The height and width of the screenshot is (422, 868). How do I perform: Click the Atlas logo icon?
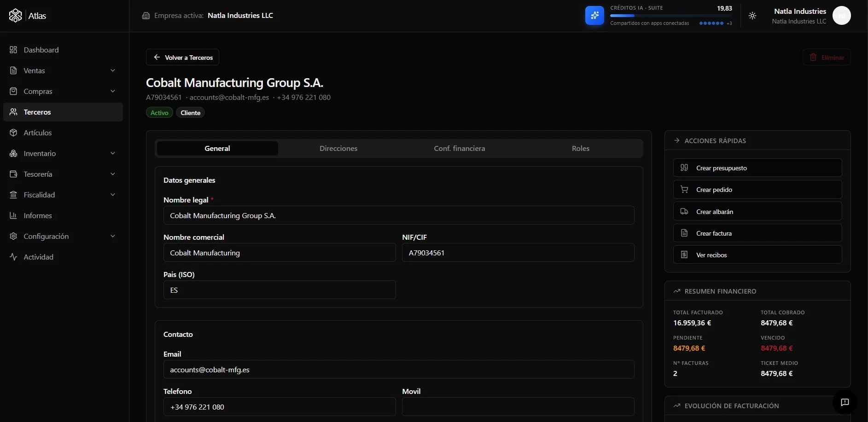[x=15, y=16]
